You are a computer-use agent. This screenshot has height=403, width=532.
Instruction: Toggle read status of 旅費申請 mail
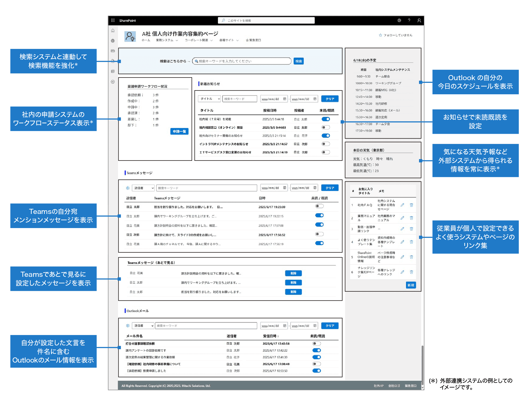(317, 371)
